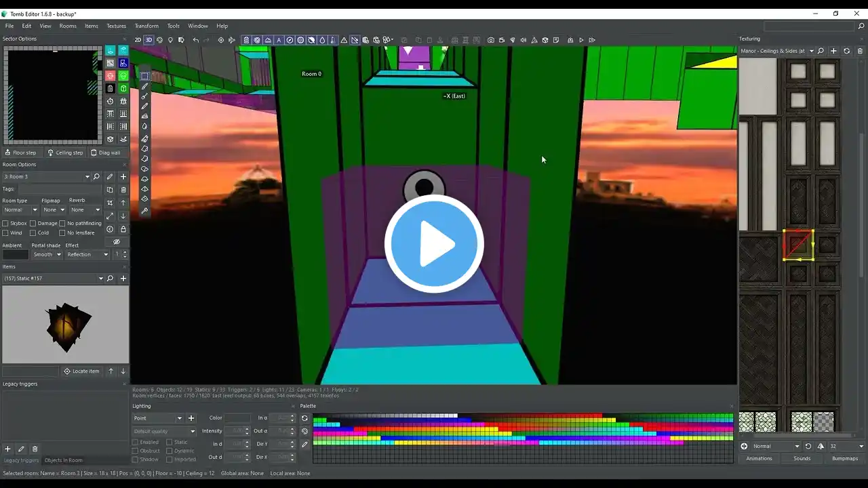Screen dimensions: 868x488
Task: Click the Ambient color swatch
Action: click(16, 255)
